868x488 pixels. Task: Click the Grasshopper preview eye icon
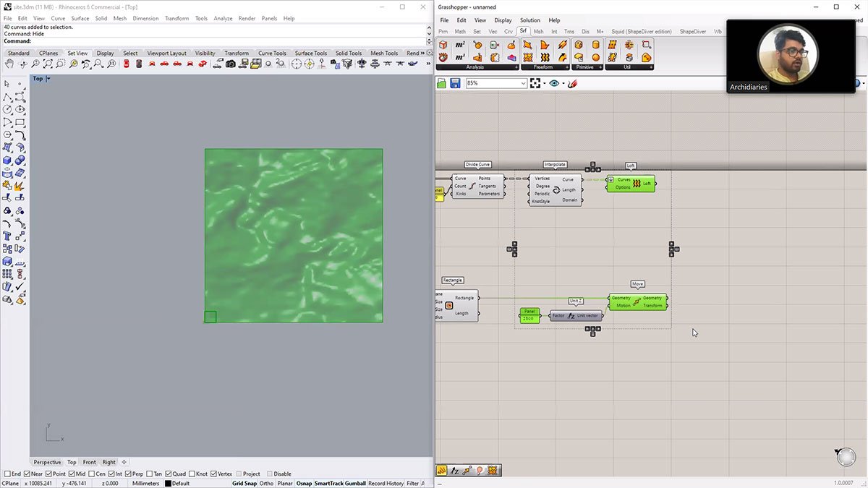point(554,84)
